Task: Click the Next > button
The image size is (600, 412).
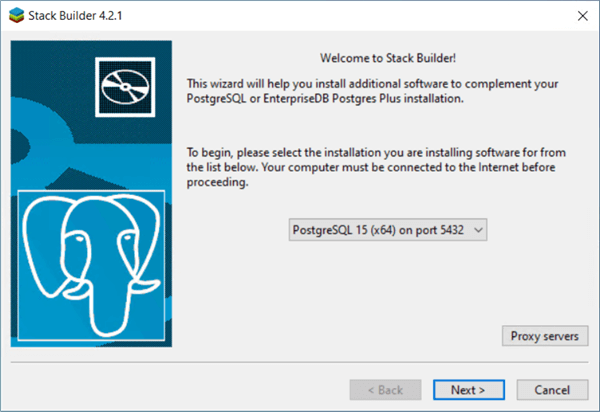Action: tap(469, 390)
